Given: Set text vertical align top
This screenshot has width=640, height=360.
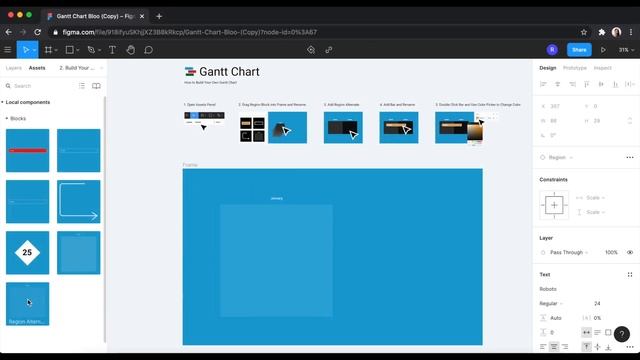Looking at the screenshot, I should 586,347.
